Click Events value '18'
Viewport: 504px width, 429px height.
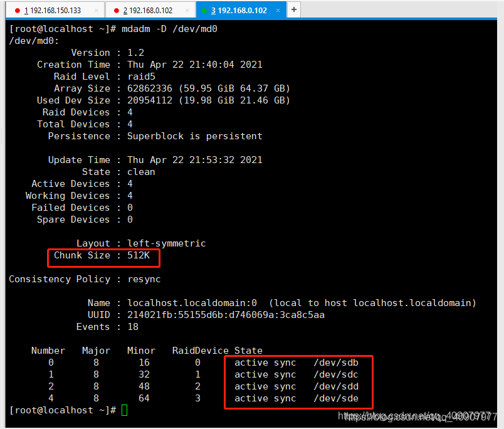pyautogui.click(x=133, y=327)
